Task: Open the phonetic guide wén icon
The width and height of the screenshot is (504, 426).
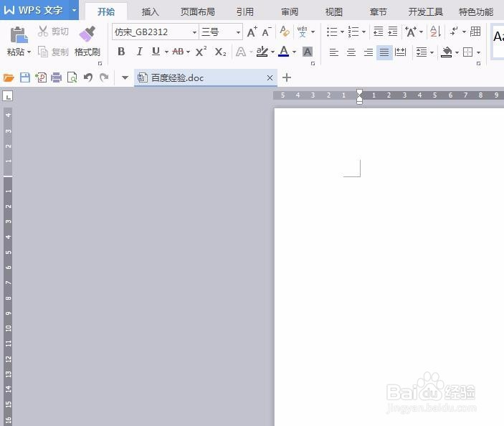Action: coord(302,32)
